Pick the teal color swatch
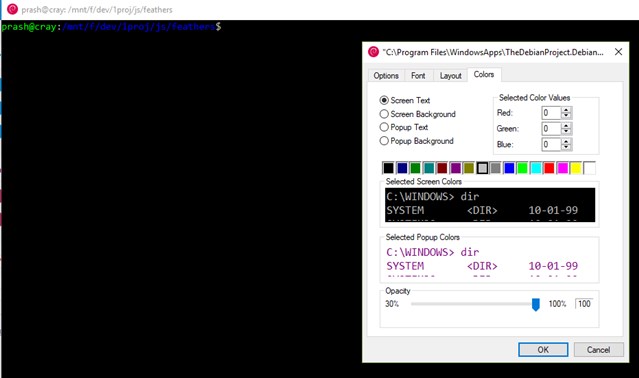The width and height of the screenshot is (639, 378). [429, 168]
